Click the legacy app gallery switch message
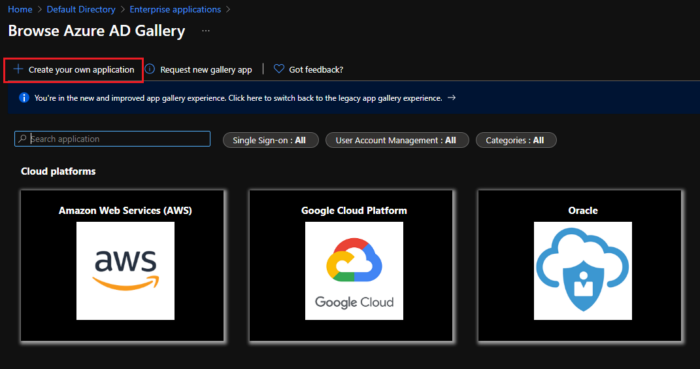The width and height of the screenshot is (700, 369). pyautogui.click(x=238, y=98)
